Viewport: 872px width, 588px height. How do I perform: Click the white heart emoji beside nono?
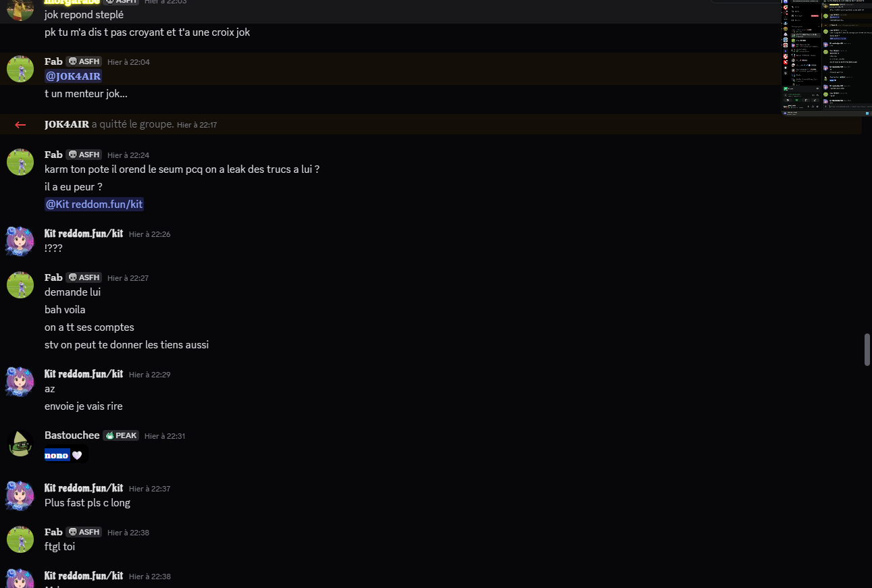tap(76, 454)
